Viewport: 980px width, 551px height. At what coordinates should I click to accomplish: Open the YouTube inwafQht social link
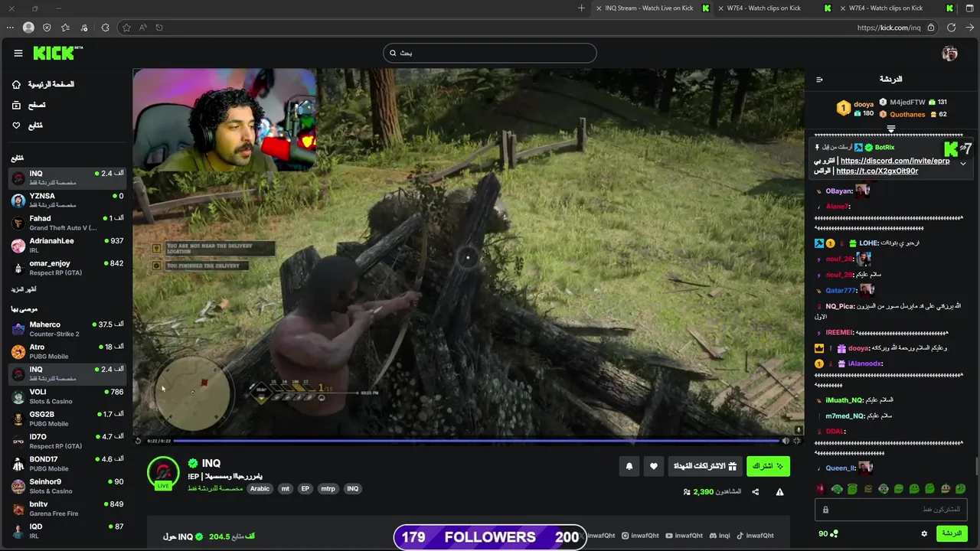(684, 536)
